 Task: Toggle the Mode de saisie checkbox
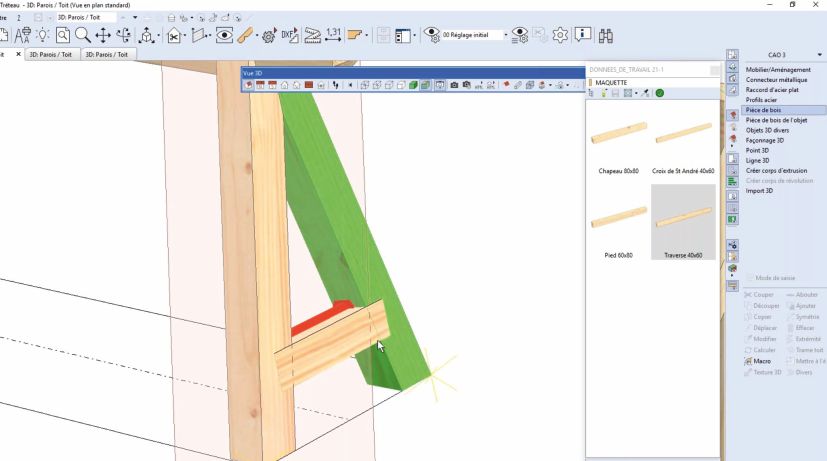click(x=748, y=277)
